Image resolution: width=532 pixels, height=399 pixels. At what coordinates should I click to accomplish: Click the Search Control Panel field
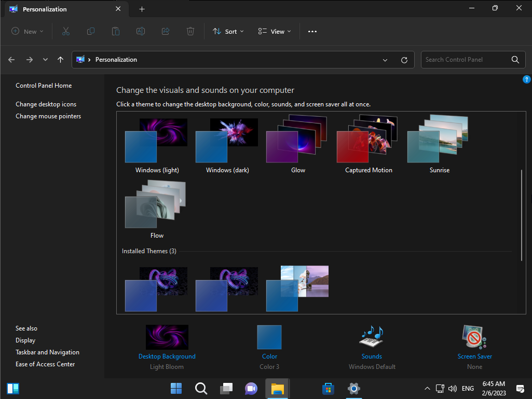tap(473, 60)
